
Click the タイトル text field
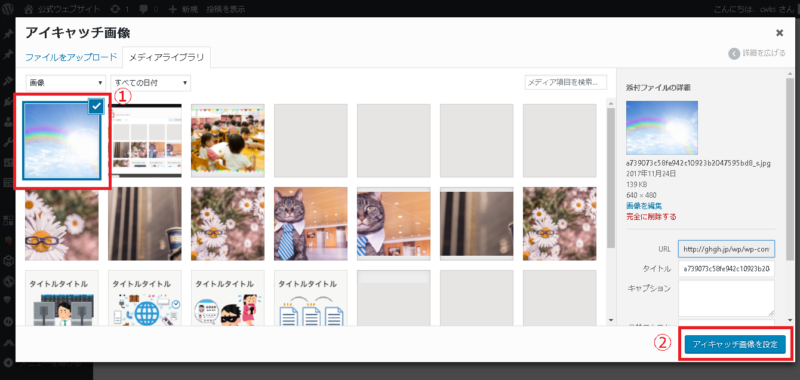(x=726, y=268)
